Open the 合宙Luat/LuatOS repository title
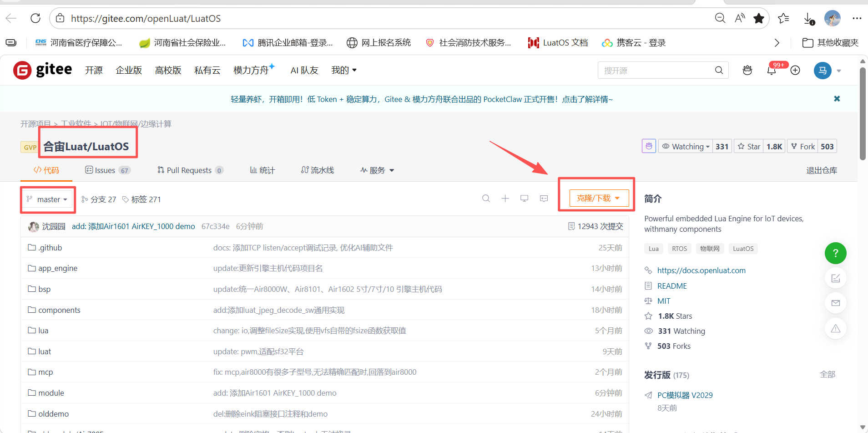868x433 pixels. [86, 147]
